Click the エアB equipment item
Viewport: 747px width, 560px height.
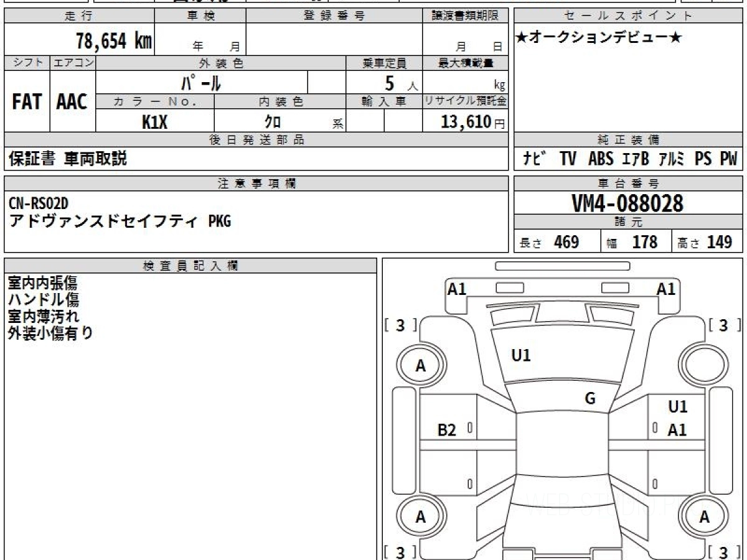pos(636,159)
